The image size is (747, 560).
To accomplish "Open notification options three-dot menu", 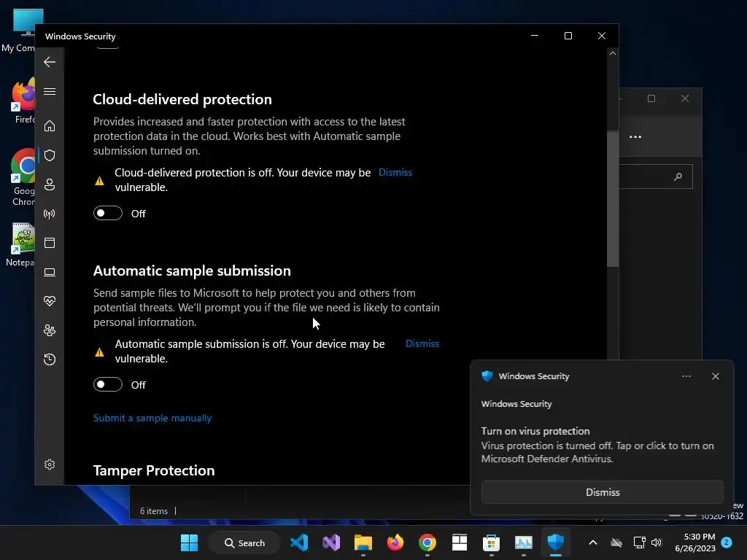I will click(x=686, y=376).
